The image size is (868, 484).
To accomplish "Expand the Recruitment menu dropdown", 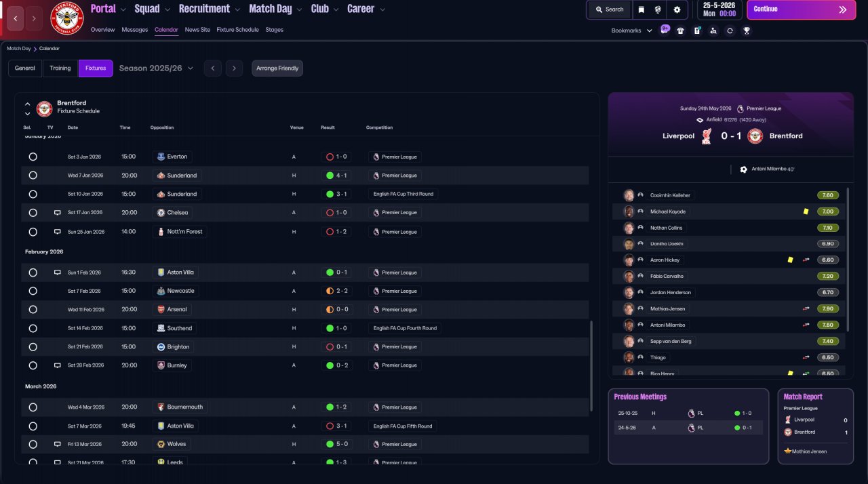I will click(x=236, y=9).
